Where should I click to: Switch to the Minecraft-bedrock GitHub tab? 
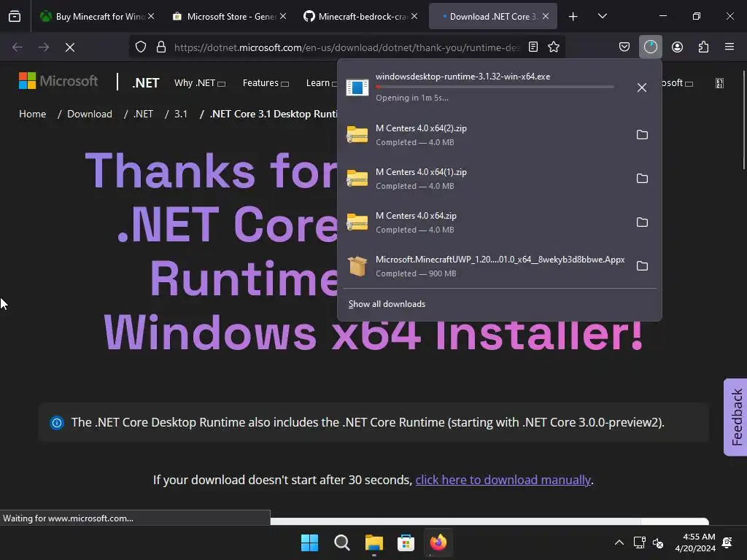[361, 16]
